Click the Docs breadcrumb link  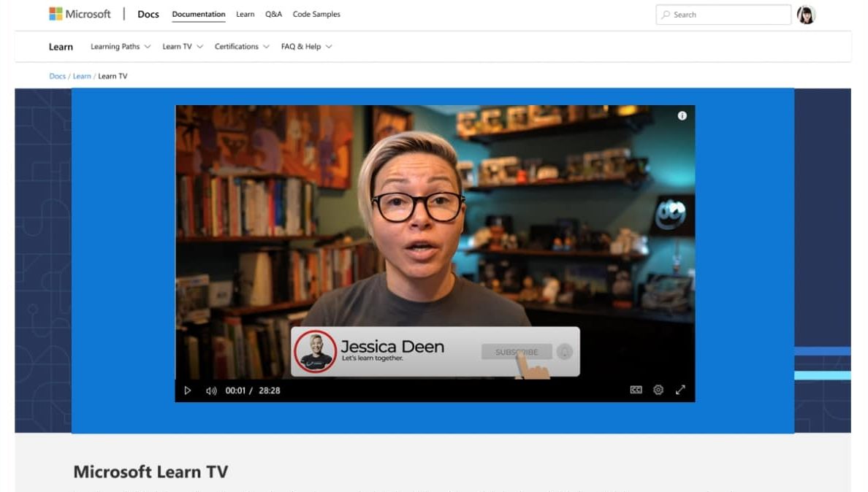coord(58,77)
